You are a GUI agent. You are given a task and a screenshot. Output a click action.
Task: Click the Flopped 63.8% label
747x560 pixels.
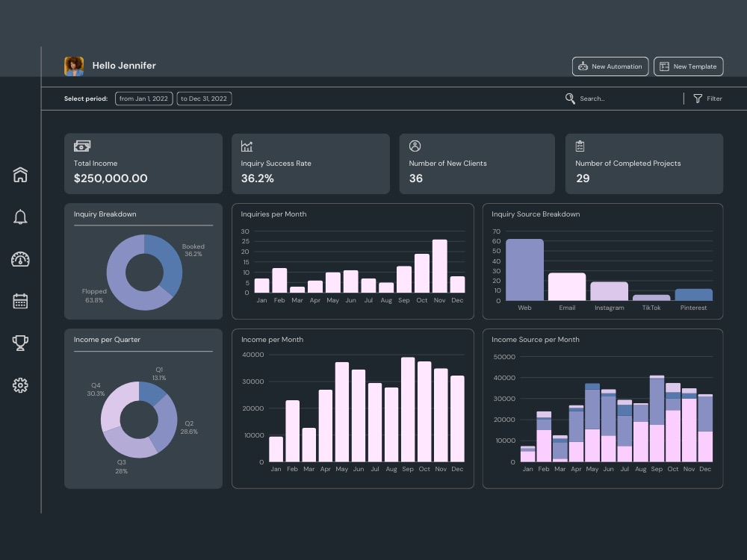[94, 296]
